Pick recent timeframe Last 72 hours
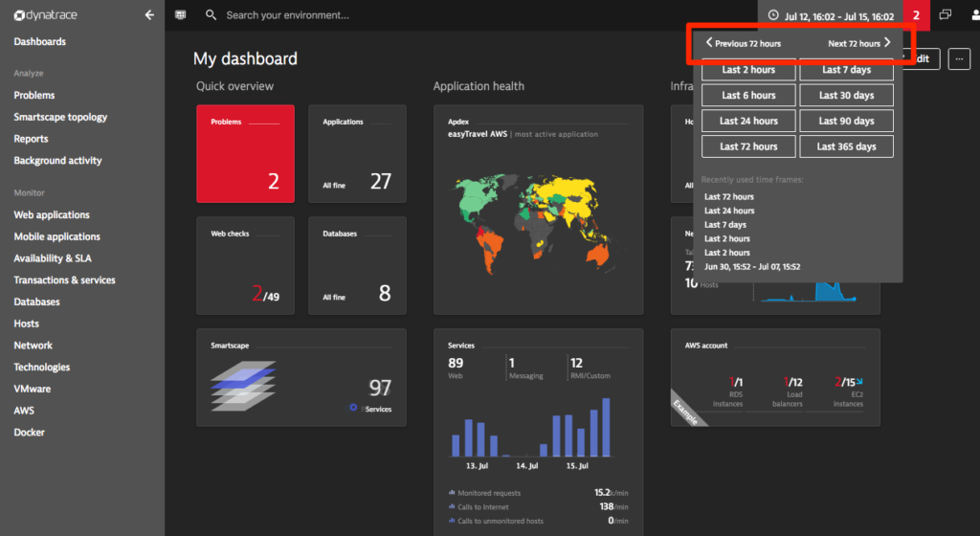 (x=728, y=196)
